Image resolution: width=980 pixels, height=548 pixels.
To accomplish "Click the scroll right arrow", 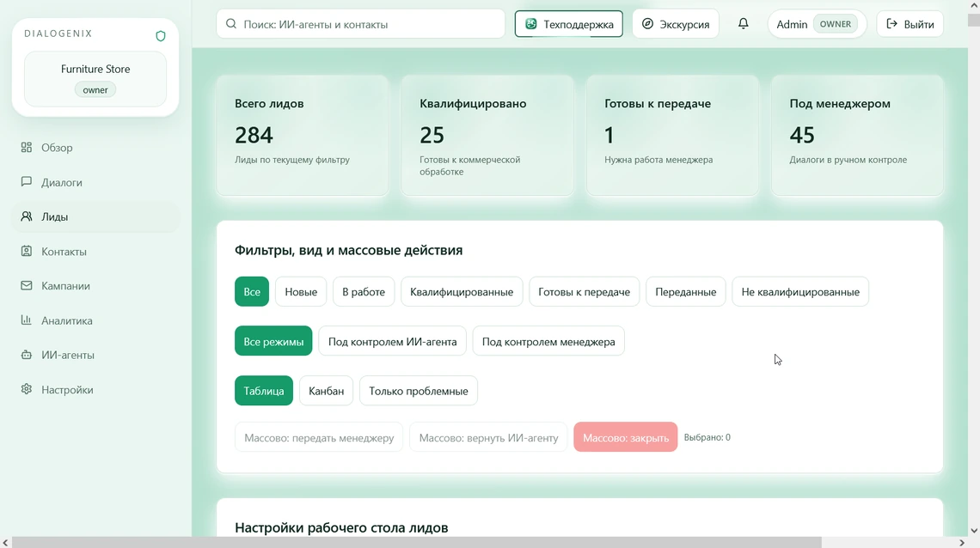I will (962, 542).
